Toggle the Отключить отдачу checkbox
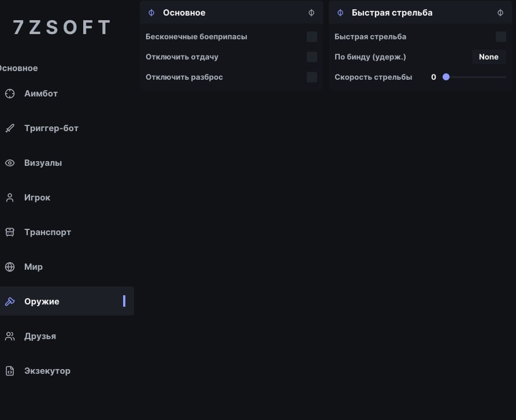516x420 pixels. (x=312, y=57)
